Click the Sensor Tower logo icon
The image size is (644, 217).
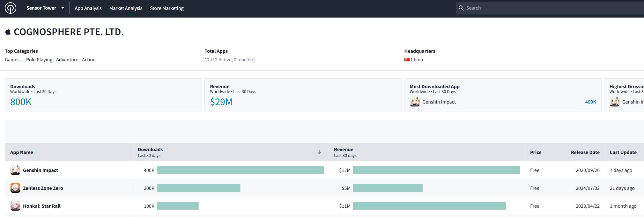[x=11, y=8]
